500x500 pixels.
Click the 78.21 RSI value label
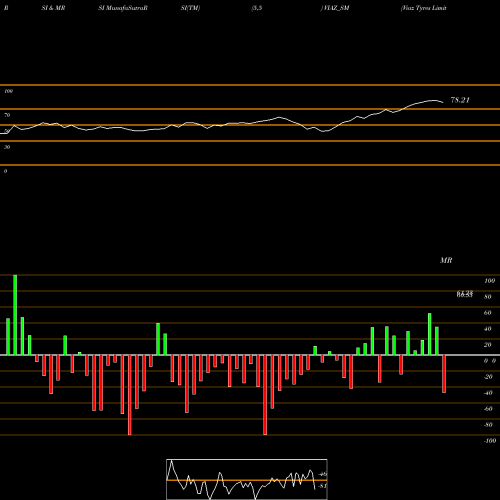[460, 100]
